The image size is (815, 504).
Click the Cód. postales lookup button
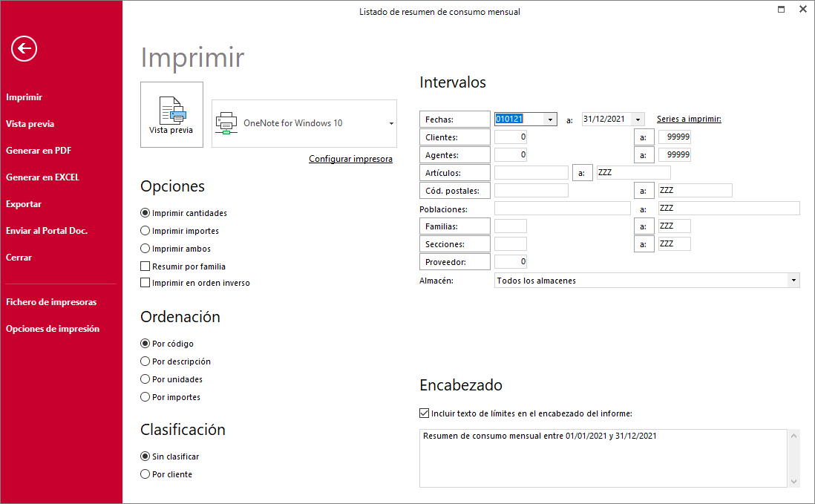pos(455,191)
